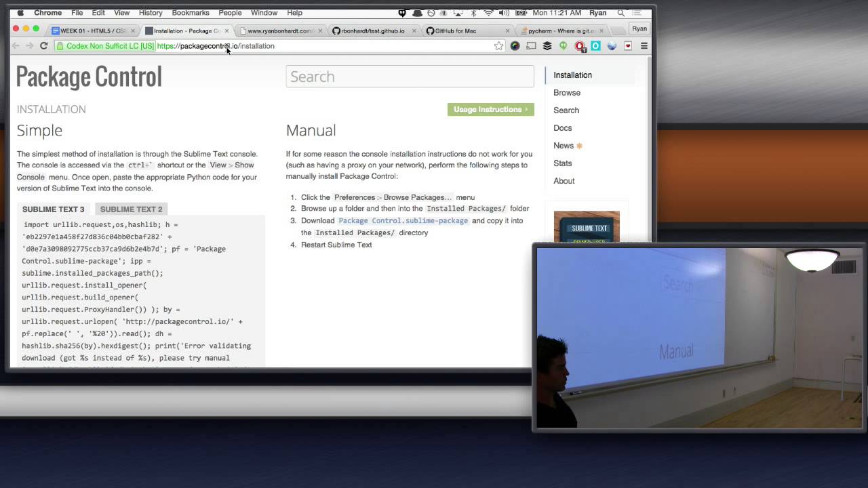The height and width of the screenshot is (488, 868).
Task: Open Search in the sidebar
Action: [566, 110]
